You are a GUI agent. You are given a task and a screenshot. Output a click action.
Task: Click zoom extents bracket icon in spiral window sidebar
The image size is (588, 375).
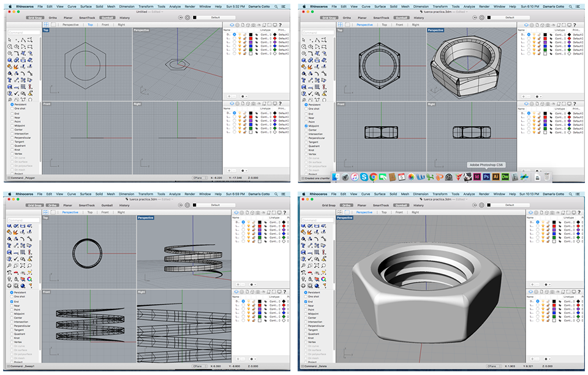coord(23,265)
